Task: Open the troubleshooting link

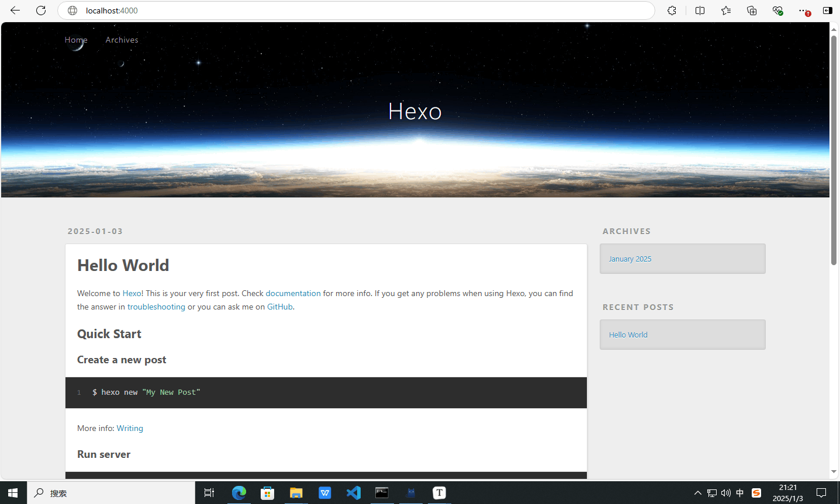Action: pos(156,307)
